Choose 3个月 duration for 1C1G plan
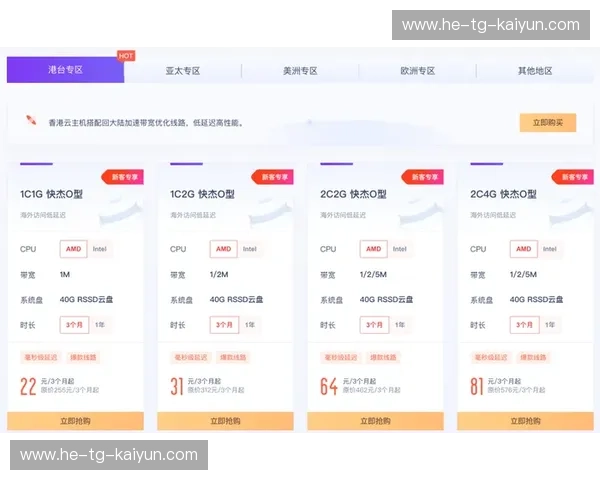600x480 pixels. pyautogui.click(x=74, y=325)
